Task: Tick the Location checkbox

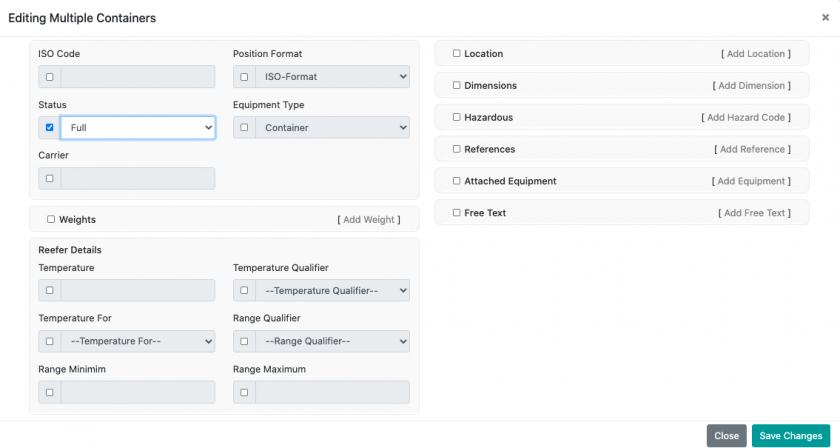Action: pos(456,54)
